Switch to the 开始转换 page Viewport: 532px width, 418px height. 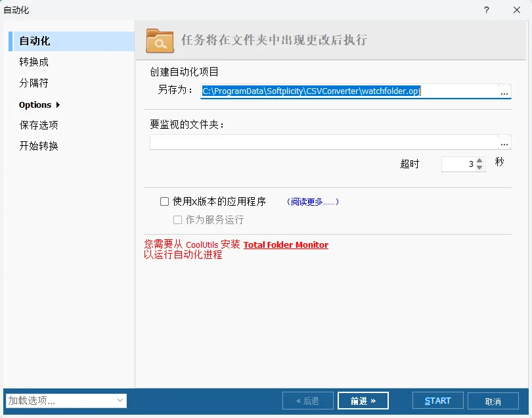tap(39, 146)
